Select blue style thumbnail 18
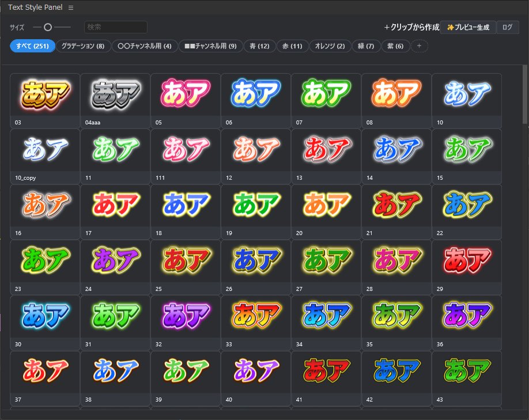Image resolution: width=529 pixels, height=420 pixels. click(186, 212)
